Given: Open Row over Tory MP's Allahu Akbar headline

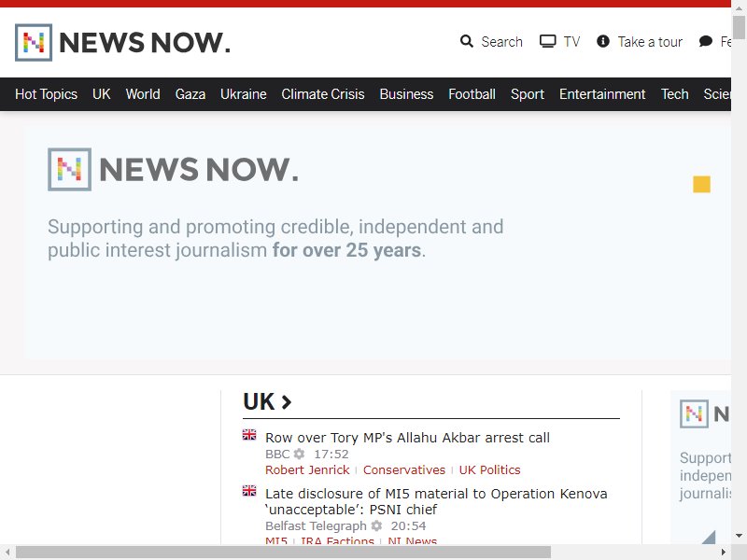Looking at the screenshot, I should (x=407, y=438).
